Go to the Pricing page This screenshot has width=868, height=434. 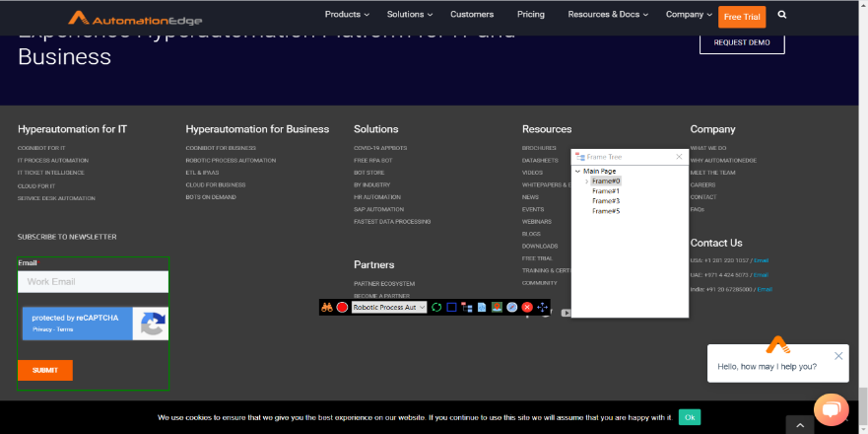(531, 15)
